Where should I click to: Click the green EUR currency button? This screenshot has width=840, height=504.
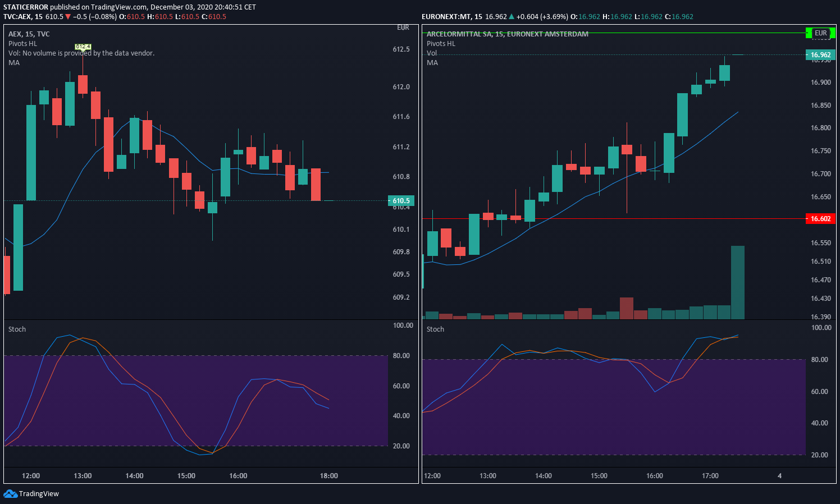click(x=820, y=33)
